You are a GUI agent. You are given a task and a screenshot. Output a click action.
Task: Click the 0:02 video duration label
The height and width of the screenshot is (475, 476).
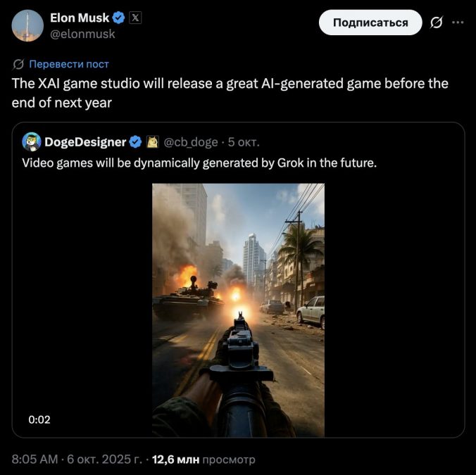(39, 419)
